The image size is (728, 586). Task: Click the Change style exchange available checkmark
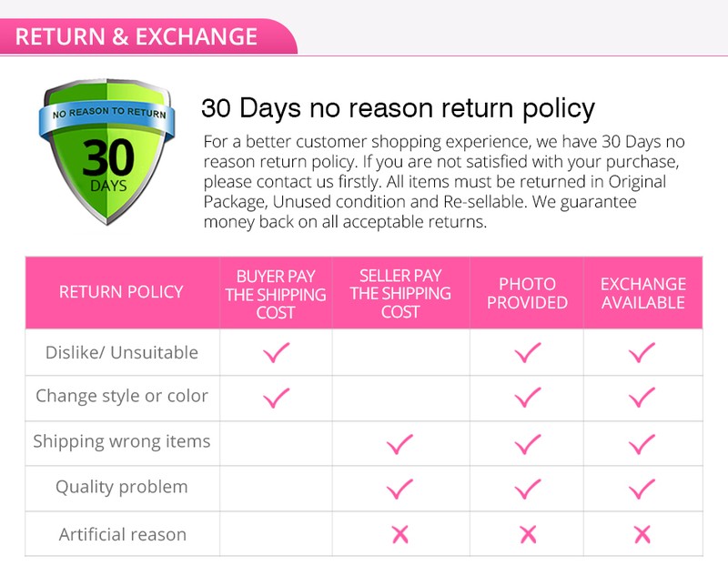pos(642,397)
